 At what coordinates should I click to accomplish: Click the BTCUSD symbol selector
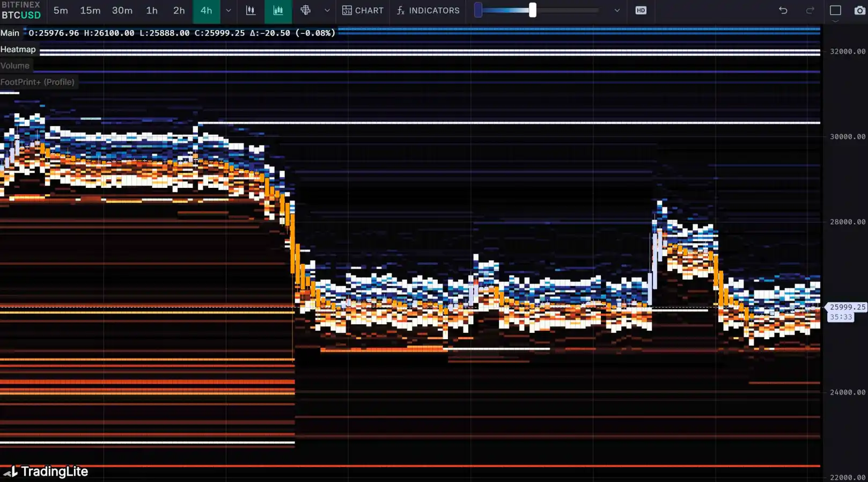tap(21, 15)
